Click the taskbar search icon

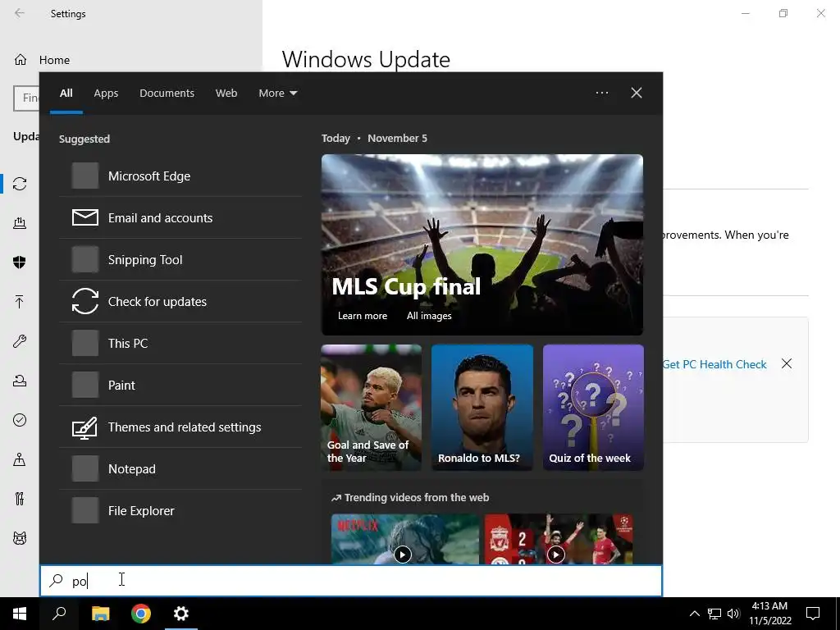click(59, 614)
